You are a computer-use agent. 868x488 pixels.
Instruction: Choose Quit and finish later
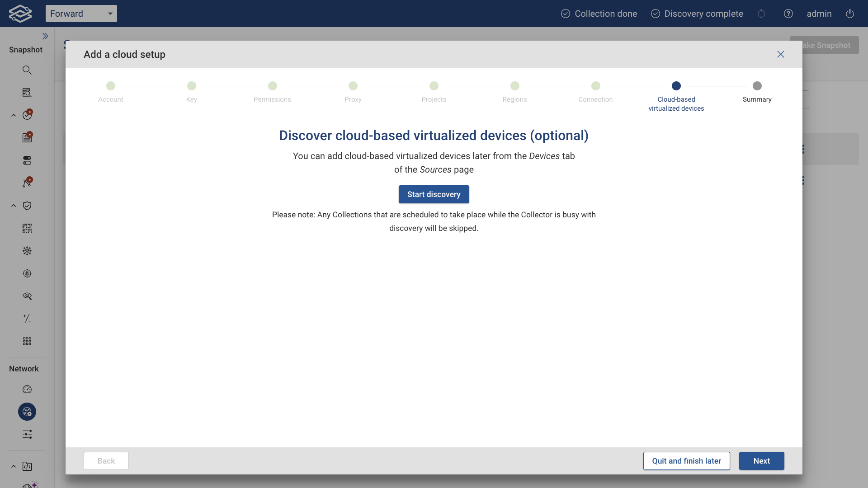pyautogui.click(x=686, y=461)
